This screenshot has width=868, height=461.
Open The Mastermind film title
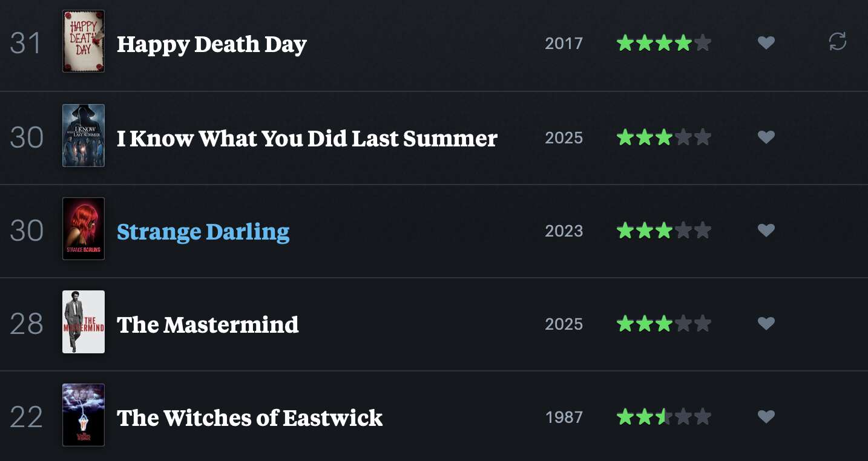click(x=208, y=325)
